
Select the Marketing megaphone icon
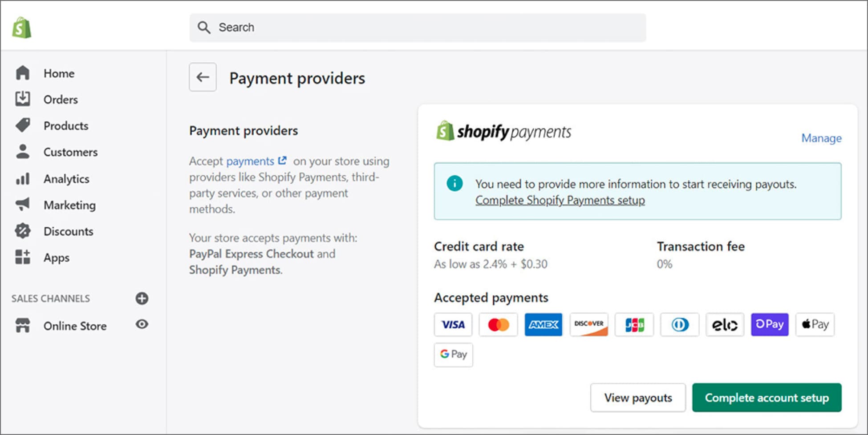[22, 205]
